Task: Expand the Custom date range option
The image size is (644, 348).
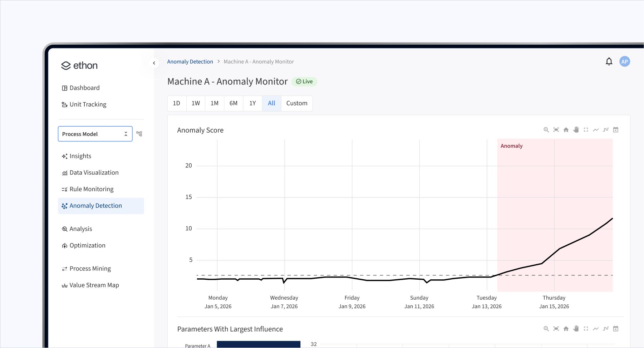Action: [297, 103]
